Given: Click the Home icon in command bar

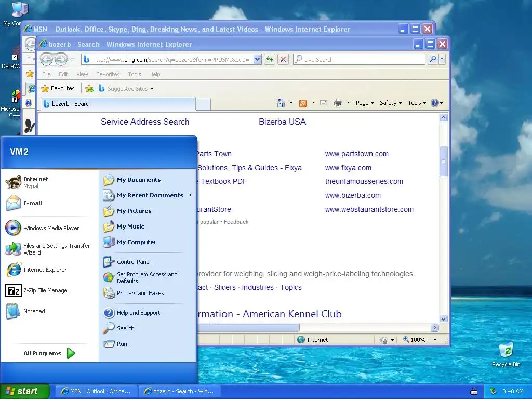Looking at the screenshot, I should pyautogui.click(x=281, y=103).
